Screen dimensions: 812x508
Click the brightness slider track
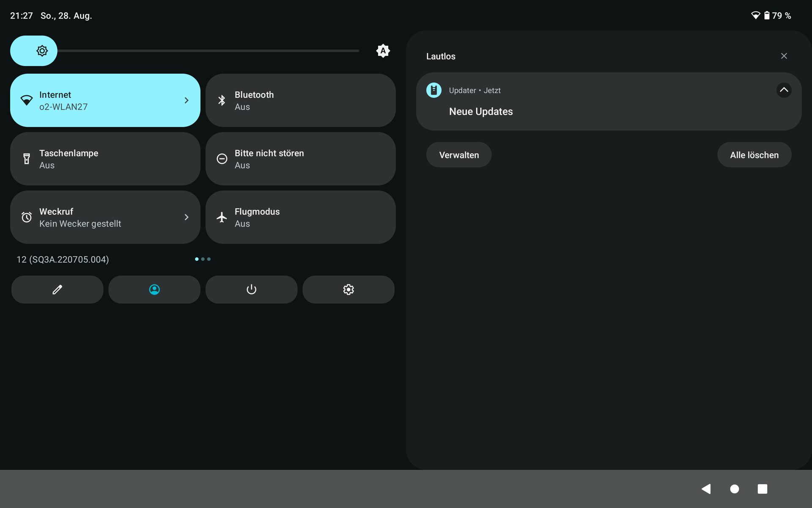(x=207, y=51)
